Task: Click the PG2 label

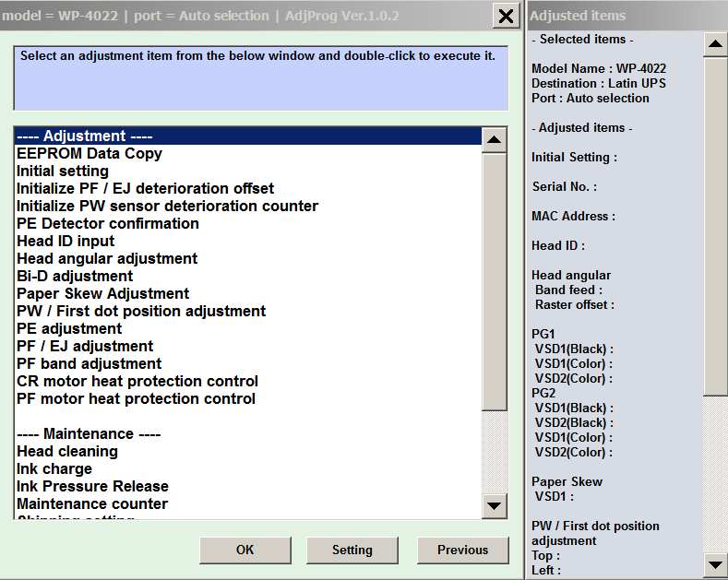Action: (x=543, y=393)
